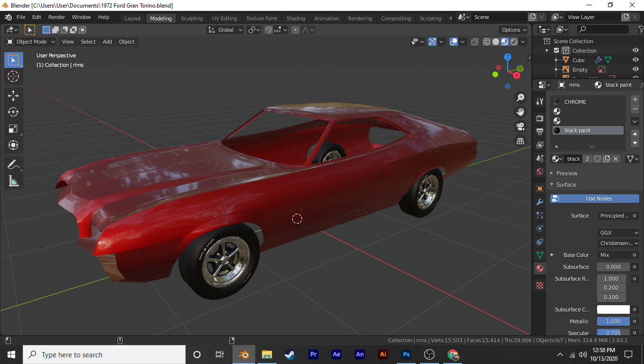644x364 pixels.
Task: Open the View Layer properties tab
Action: point(539,145)
